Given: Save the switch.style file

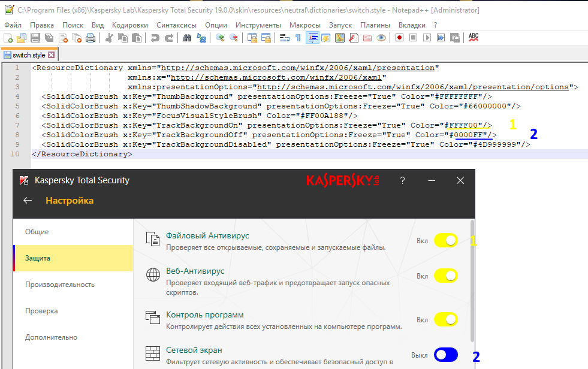Looking at the screenshot, I should 35,38.
